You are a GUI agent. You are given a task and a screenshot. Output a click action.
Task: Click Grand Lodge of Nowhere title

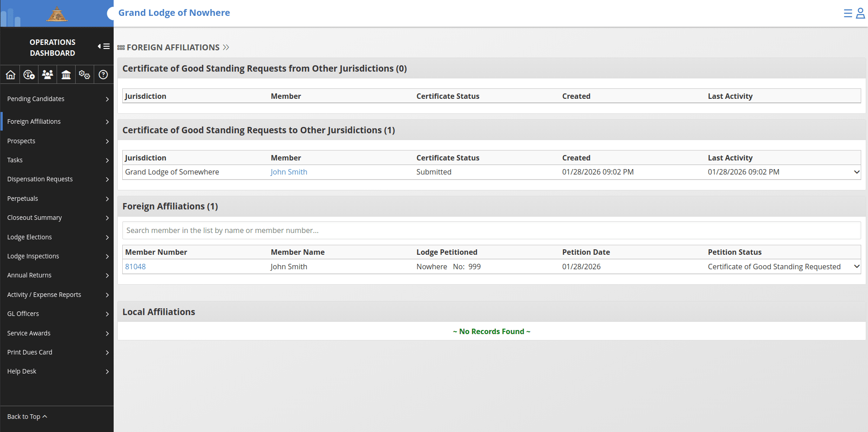174,13
